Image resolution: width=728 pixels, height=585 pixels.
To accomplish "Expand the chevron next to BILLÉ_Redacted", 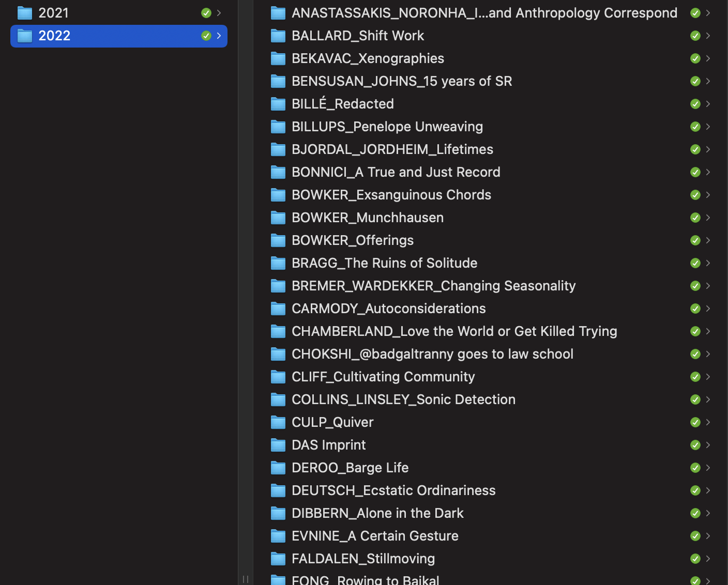I will pos(708,104).
